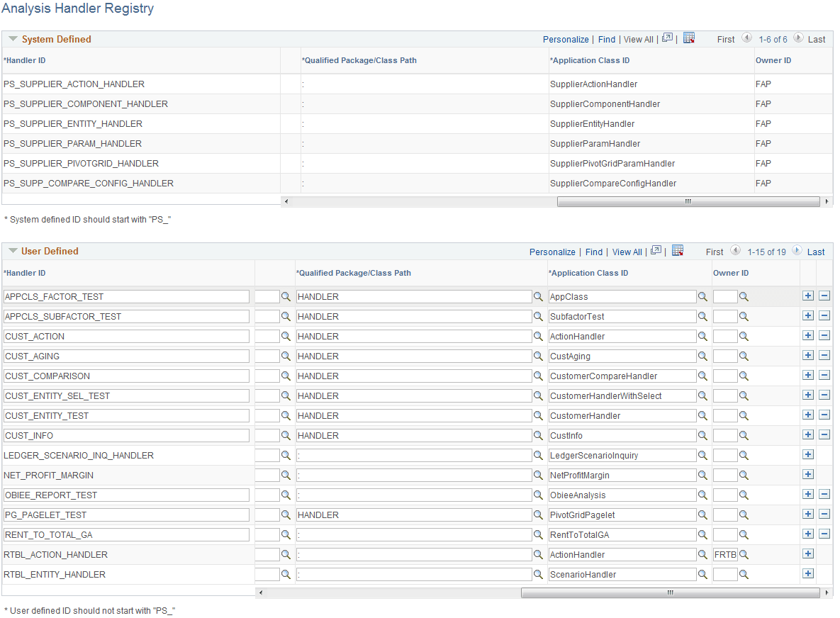Open System Defined grid in popup window

666,38
